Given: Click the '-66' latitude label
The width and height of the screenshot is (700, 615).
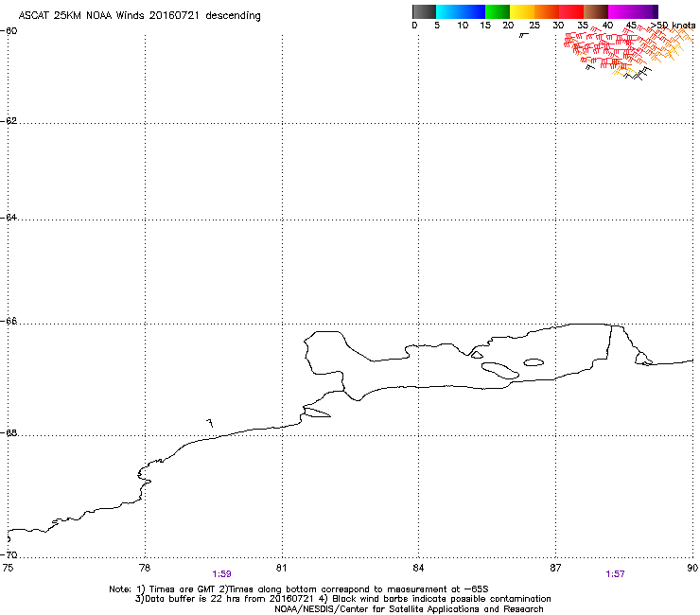Looking at the screenshot, I should [9, 321].
